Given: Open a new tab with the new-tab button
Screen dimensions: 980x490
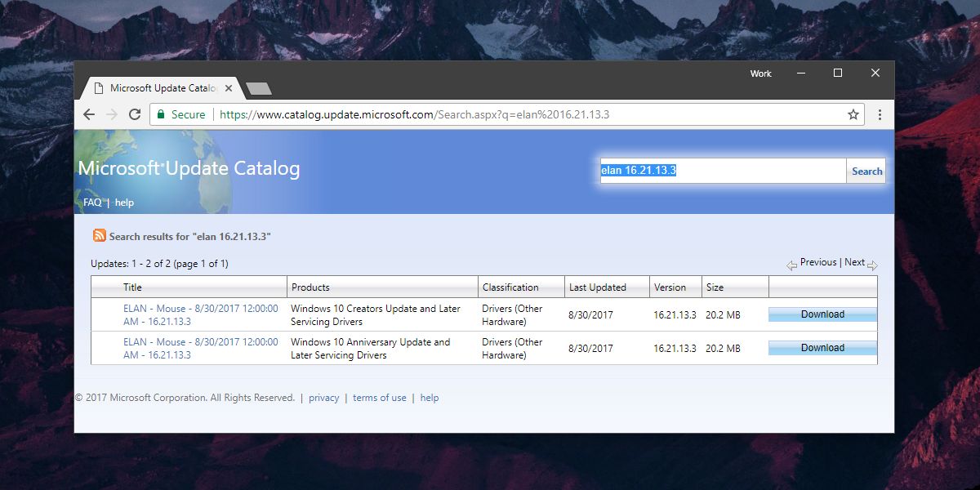Looking at the screenshot, I should click(258, 88).
